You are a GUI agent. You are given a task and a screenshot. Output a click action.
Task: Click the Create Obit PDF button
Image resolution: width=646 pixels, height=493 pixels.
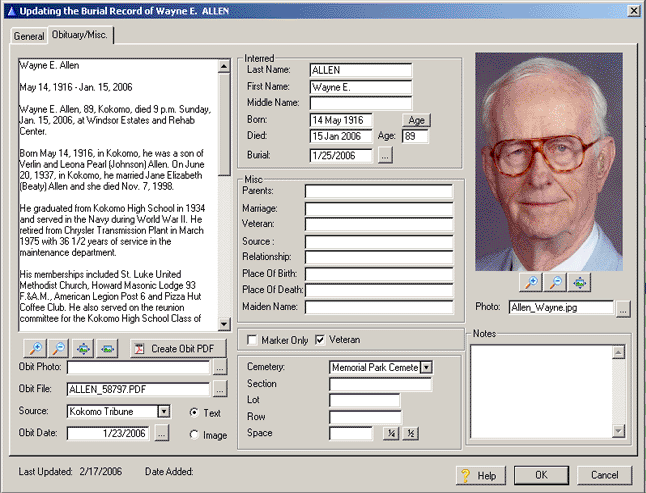coord(175,348)
